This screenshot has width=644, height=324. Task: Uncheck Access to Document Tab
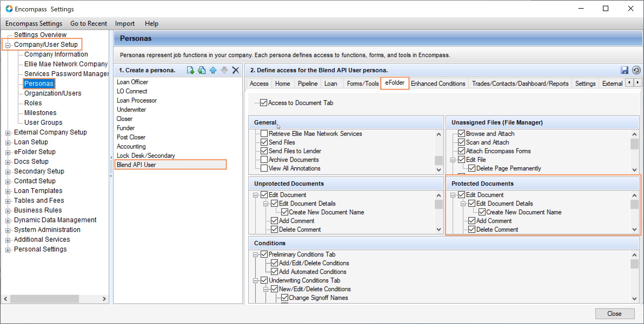point(264,103)
